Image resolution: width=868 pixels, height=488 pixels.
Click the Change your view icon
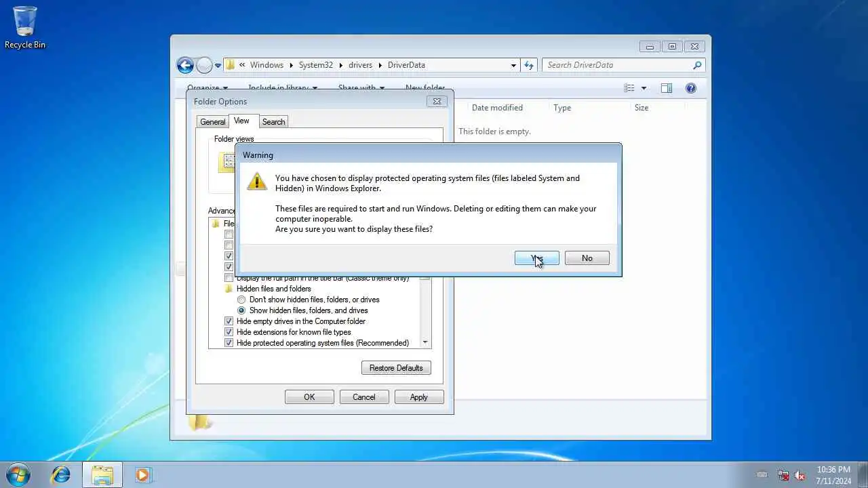[629, 88]
